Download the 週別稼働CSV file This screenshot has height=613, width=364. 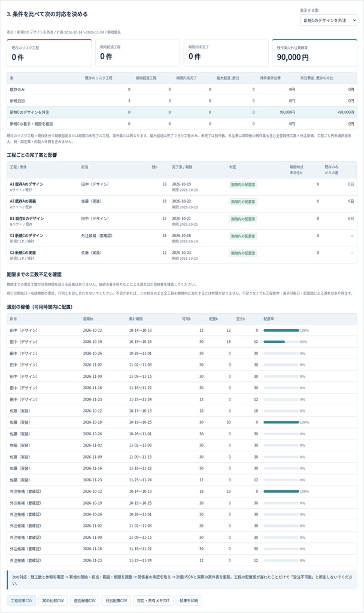click(84, 600)
